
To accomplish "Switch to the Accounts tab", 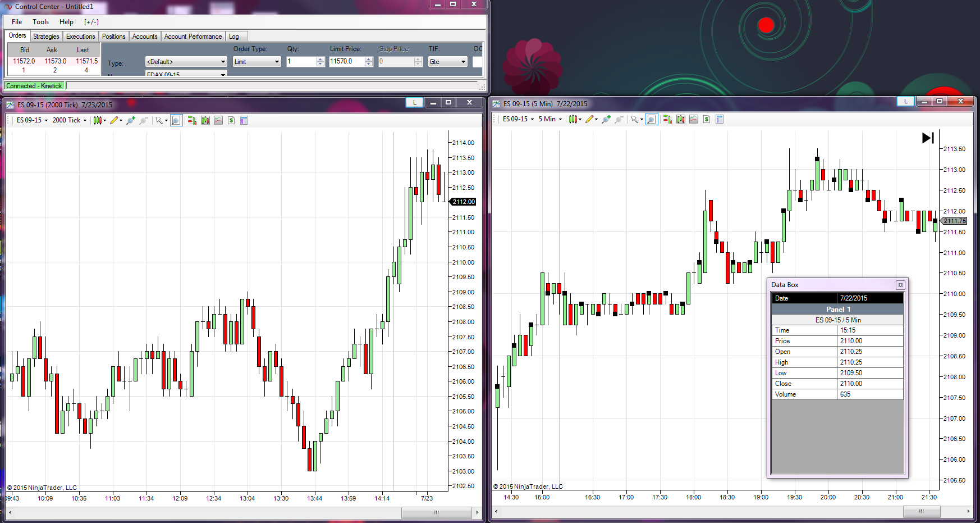I will [145, 37].
